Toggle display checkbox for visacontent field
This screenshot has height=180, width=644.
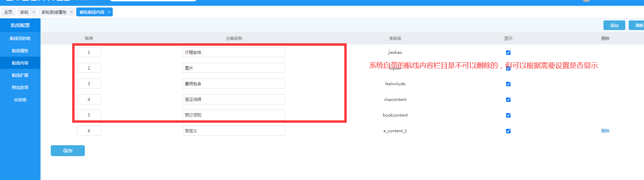pyautogui.click(x=508, y=100)
